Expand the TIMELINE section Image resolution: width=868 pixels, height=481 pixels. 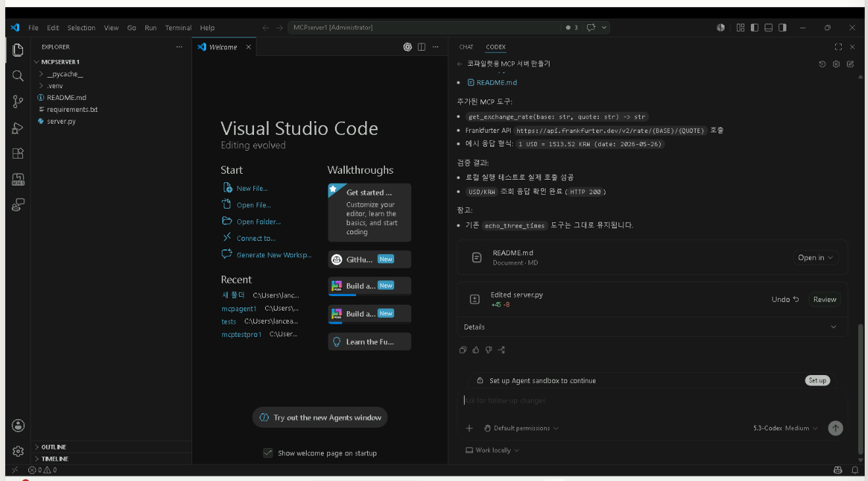pyautogui.click(x=111, y=459)
